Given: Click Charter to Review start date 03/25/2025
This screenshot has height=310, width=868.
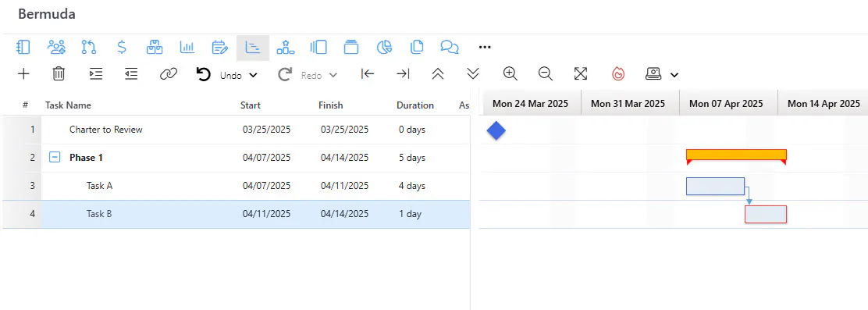Looking at the screenshot, I should [266, 130].
